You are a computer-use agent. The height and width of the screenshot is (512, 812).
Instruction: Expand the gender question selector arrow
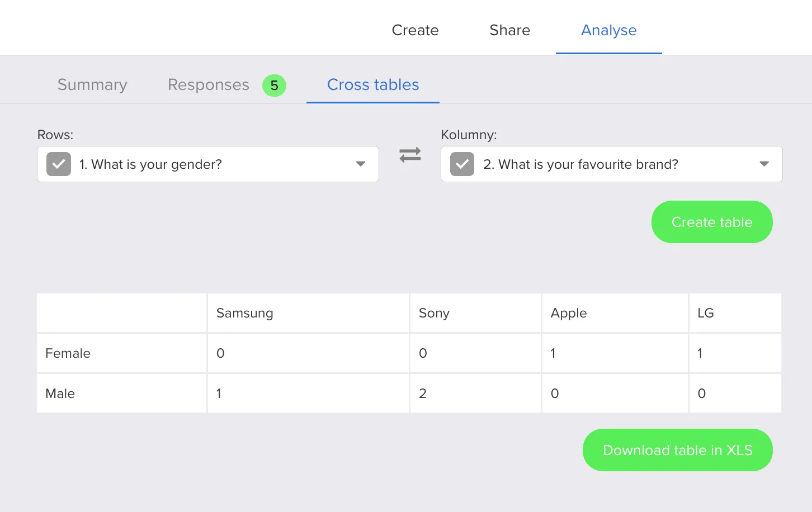360,164
